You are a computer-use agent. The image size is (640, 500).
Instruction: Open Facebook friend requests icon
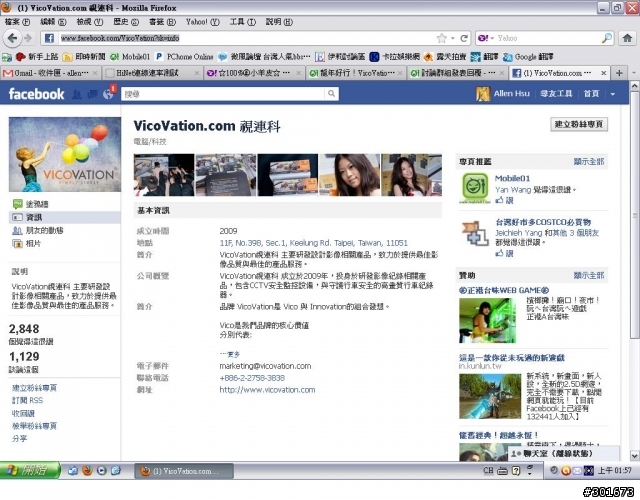pos(77,94)
